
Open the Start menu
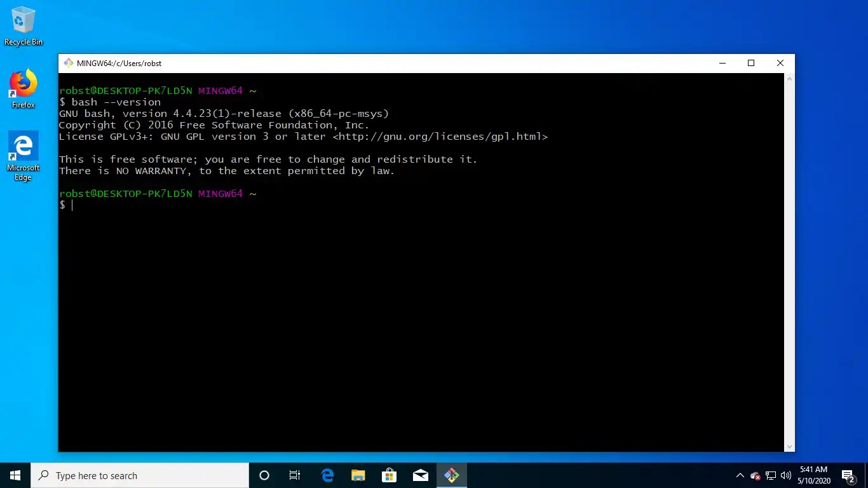[15, 475]
